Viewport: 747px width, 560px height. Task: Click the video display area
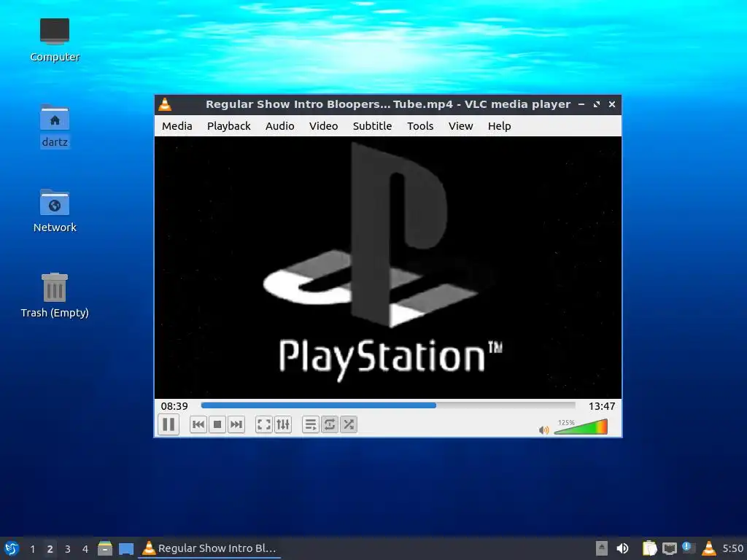tap(388, 267)
